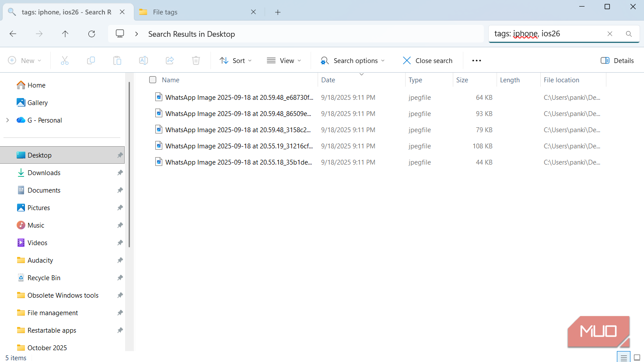Click the Cut scissors icon
The image size is (644, 362).
click(65, 60)
